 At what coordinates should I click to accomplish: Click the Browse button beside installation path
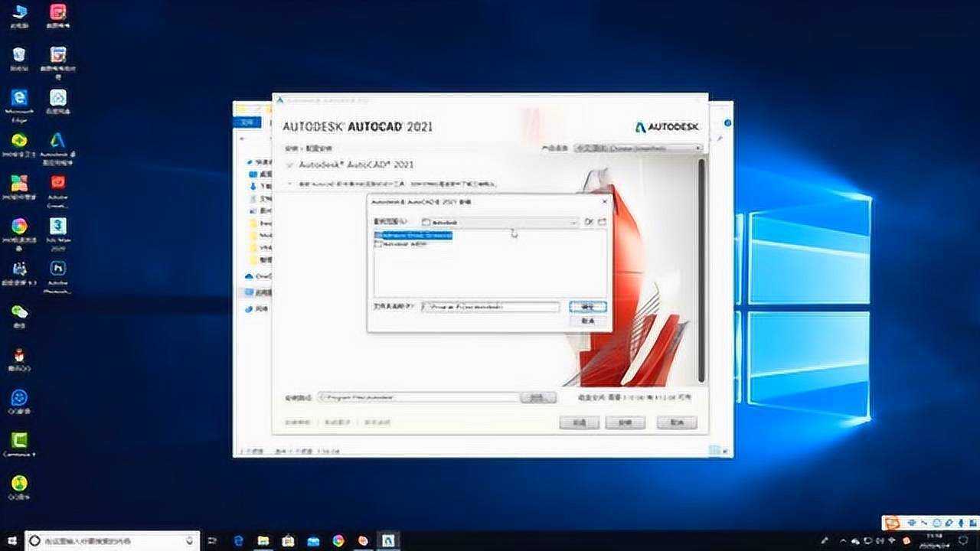point(537,397)
